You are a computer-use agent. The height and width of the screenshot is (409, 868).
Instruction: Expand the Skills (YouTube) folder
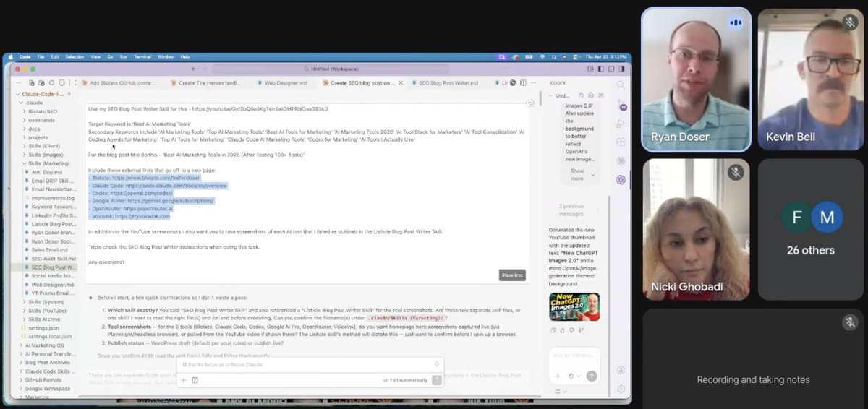(46, 310)
